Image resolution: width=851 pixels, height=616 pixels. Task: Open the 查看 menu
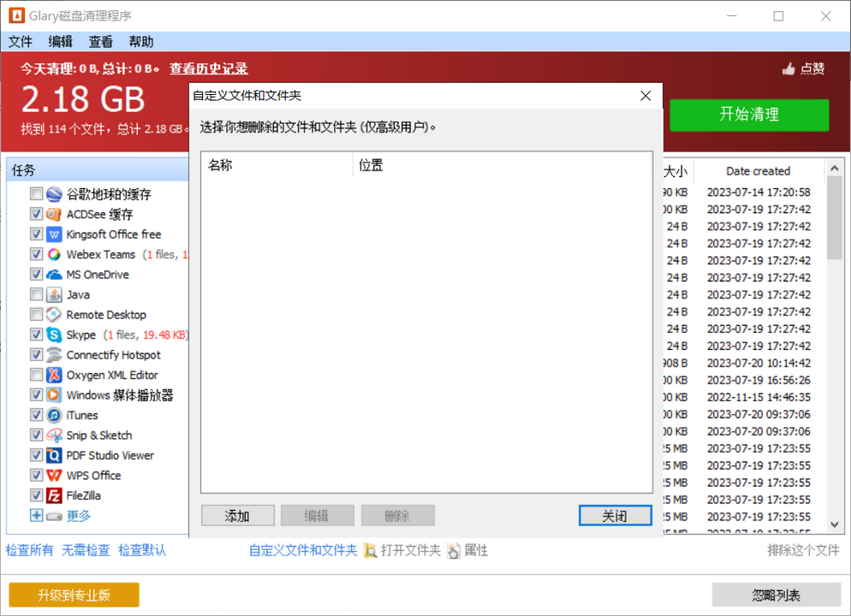click(100, 41)
